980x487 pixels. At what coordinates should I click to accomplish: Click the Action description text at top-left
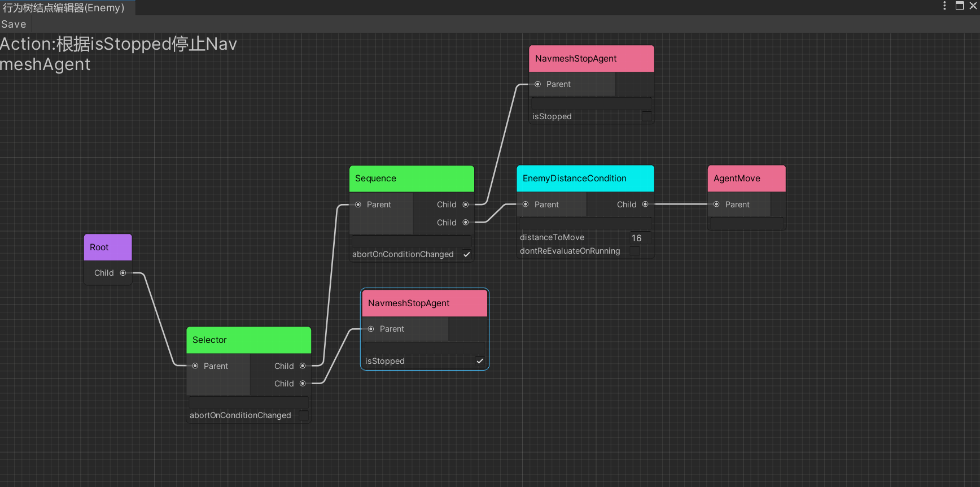pyautogui.click(x=119, y=54)
